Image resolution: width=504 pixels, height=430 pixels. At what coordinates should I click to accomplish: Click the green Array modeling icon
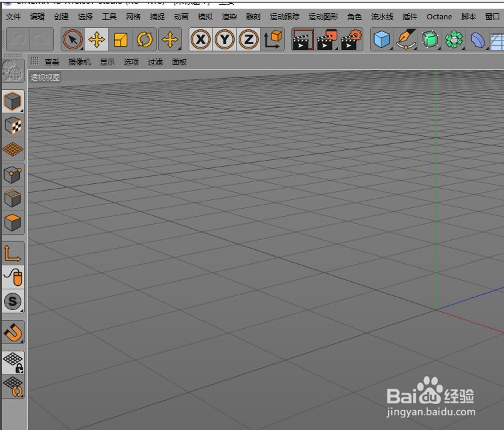pyautogui.click(x=454, y=39)
